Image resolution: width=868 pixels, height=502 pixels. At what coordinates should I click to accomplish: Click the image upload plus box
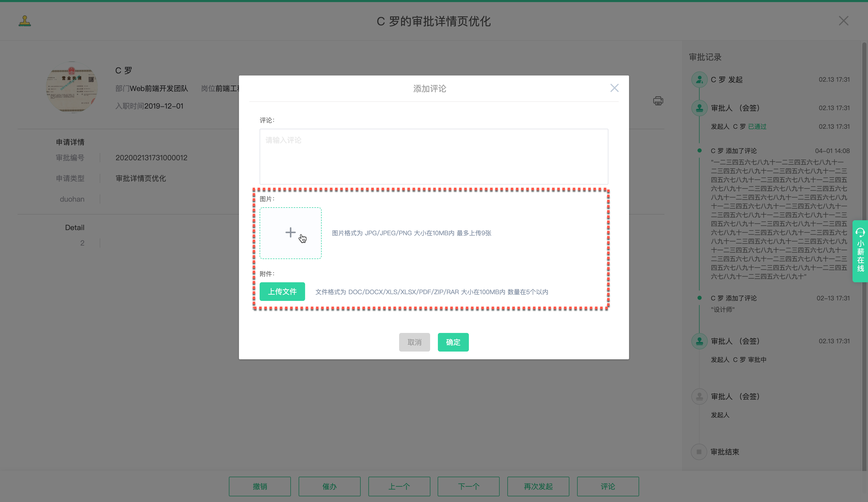coord(290,233)
